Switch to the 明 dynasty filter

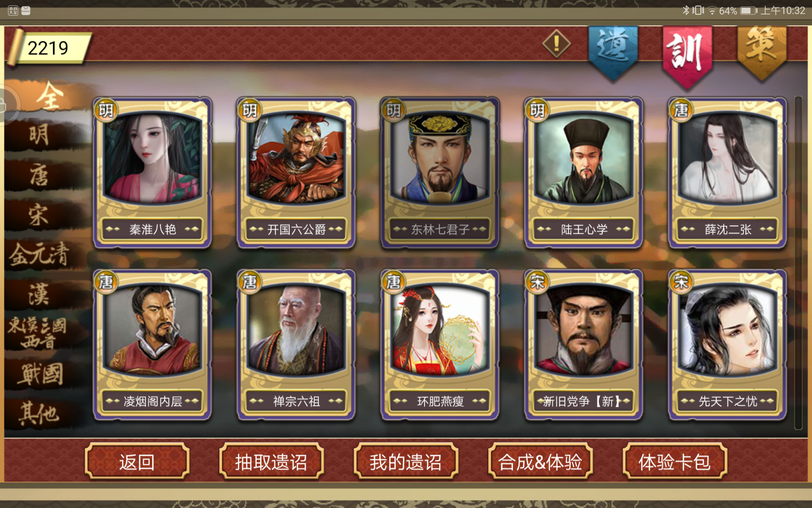(x=39, y=135)
